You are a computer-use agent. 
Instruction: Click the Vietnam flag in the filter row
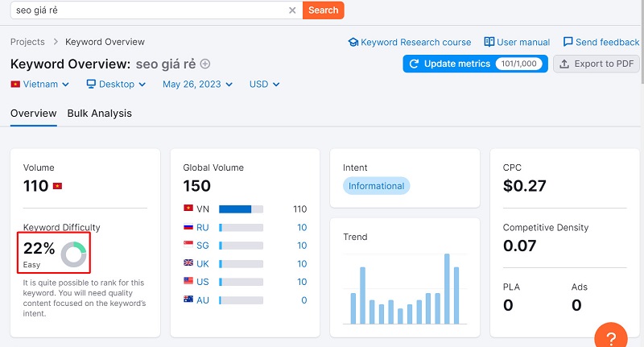pos(15,85)
